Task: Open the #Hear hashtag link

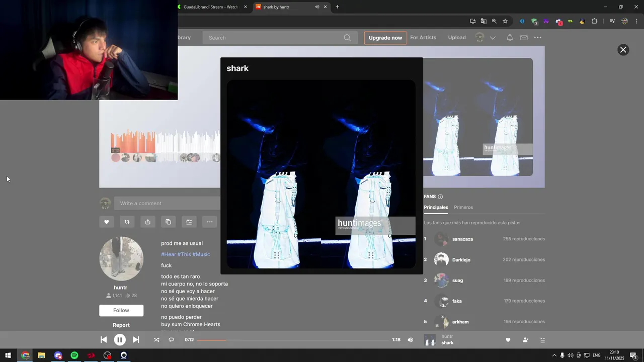Action: coord(169,254)
